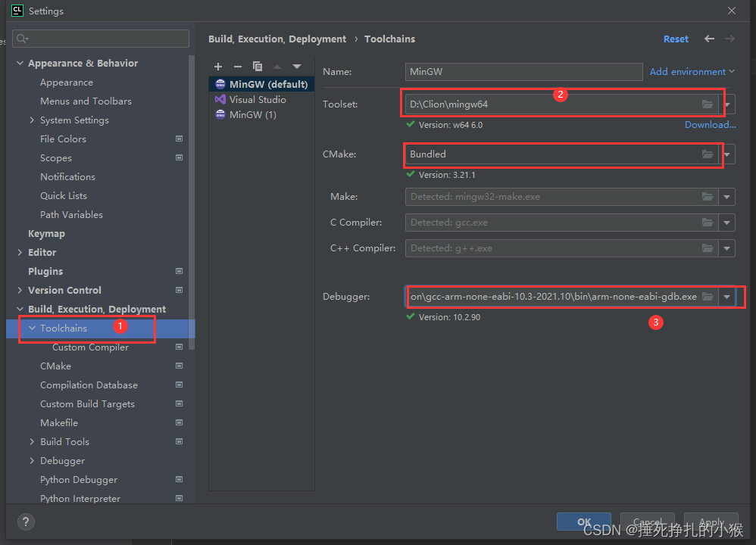
Task: Browse for the Make executable
Action: 708,197
